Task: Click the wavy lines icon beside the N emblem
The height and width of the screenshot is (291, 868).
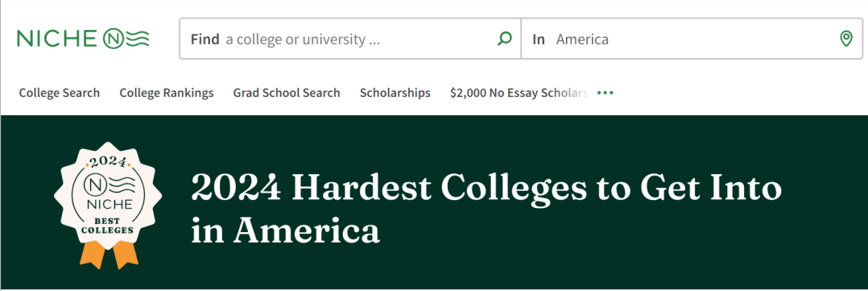Action: pyautogui.click(x=138, y=38)
